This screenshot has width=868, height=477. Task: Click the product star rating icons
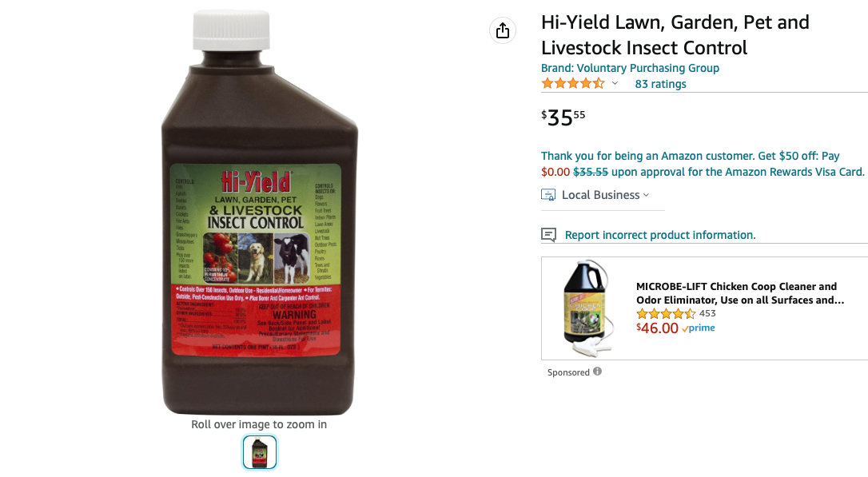coord(573,84)
